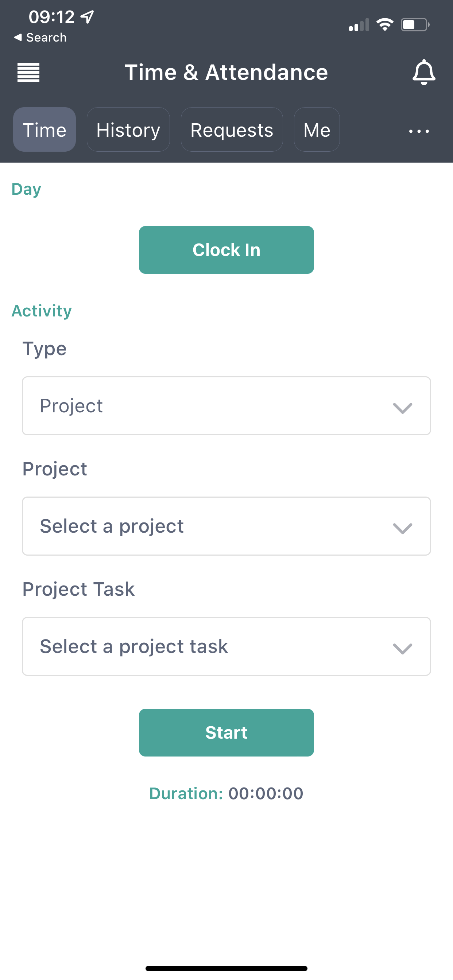Screen dimensions: 453x980
Task: Select the Time tab
Action: pos(44,130)
